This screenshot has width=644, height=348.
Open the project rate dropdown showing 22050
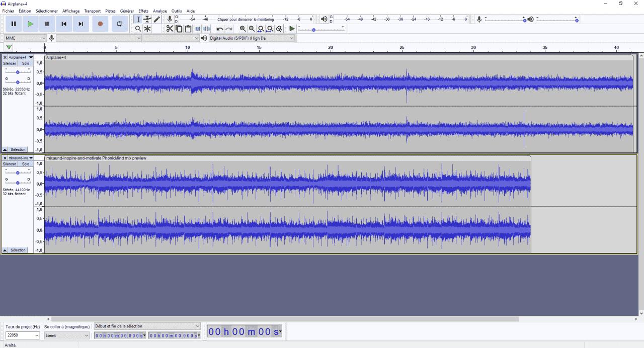tap(23, 335)
